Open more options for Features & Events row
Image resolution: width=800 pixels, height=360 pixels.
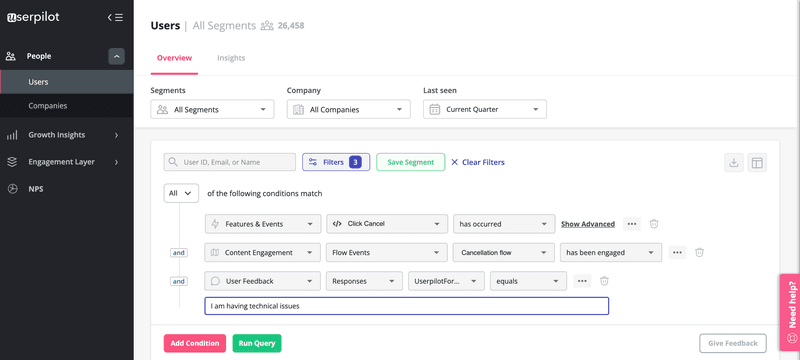point(632,224)
